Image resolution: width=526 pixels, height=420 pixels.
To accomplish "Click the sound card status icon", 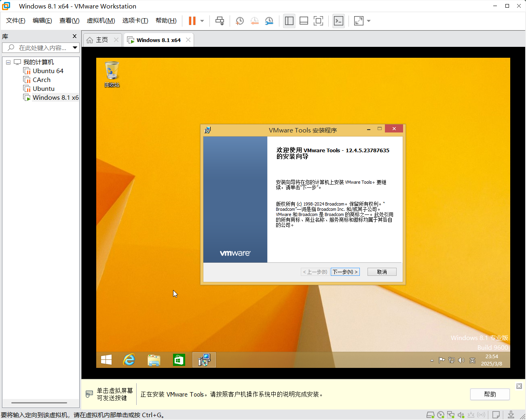I will [x=461, y=415].
